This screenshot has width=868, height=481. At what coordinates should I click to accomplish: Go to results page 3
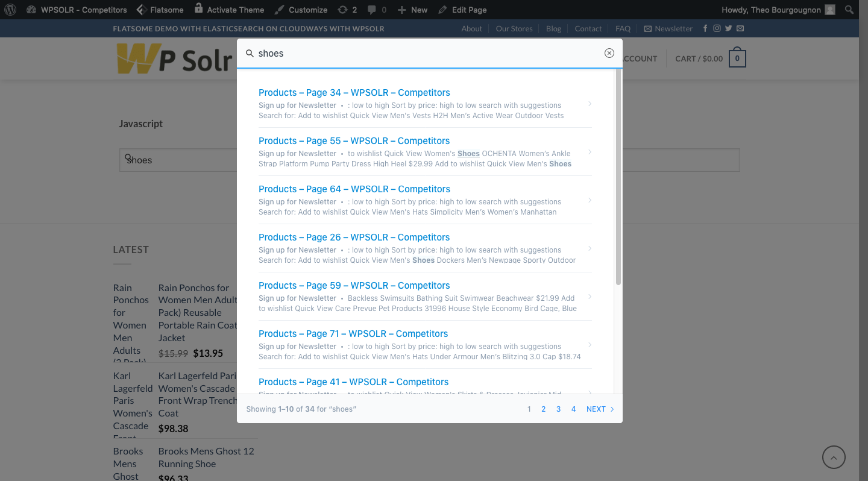coord(558,409)
